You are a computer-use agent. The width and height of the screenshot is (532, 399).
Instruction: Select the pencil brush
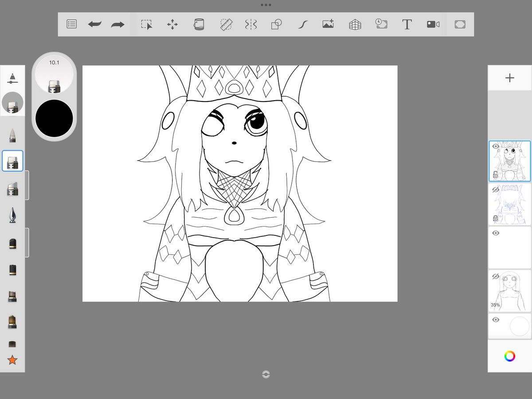tap(12, 135)
